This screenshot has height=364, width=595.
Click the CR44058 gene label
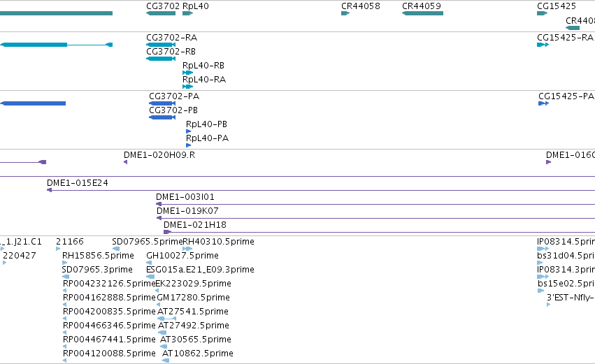click(x=361, y=6)
